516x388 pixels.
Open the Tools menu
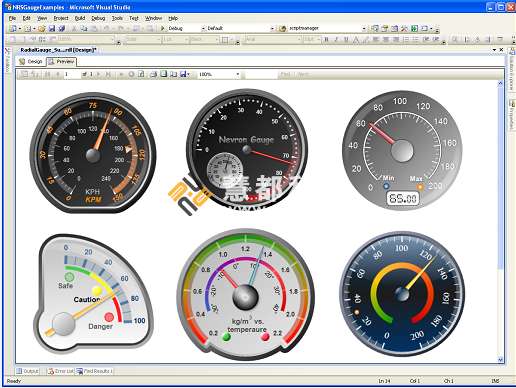tap(117, 18)
